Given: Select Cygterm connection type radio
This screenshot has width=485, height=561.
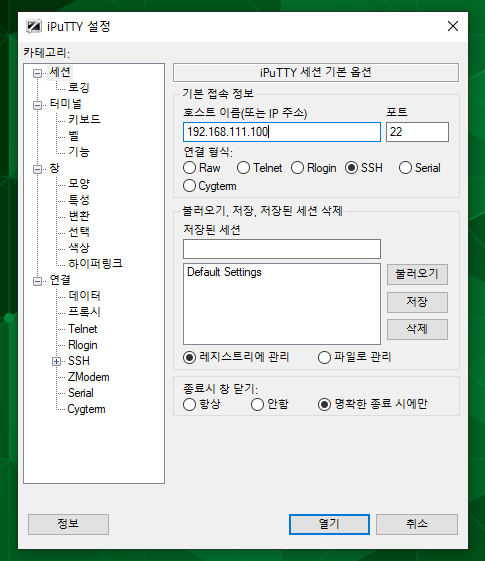Looking at the screenshot, I should [x=210, y=186].
